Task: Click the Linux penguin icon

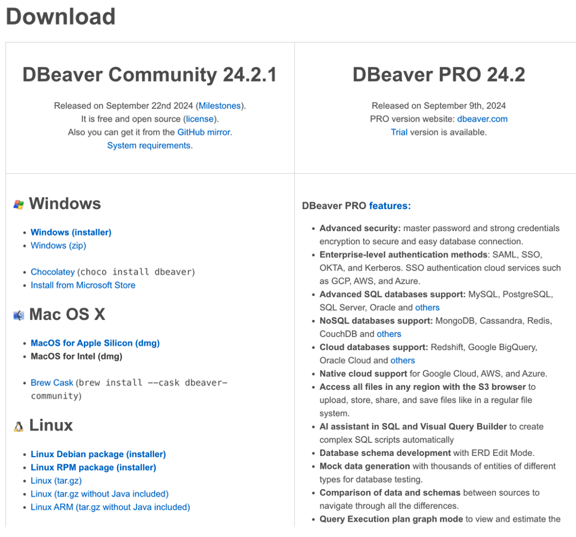Action: point(18,426)
